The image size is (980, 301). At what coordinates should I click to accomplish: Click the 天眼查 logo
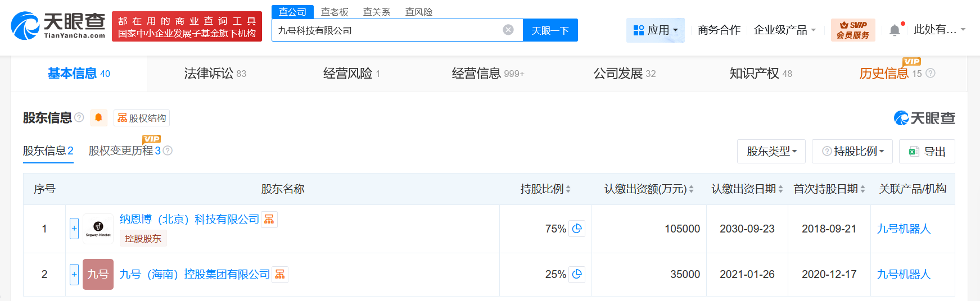(x=58, y=26)
